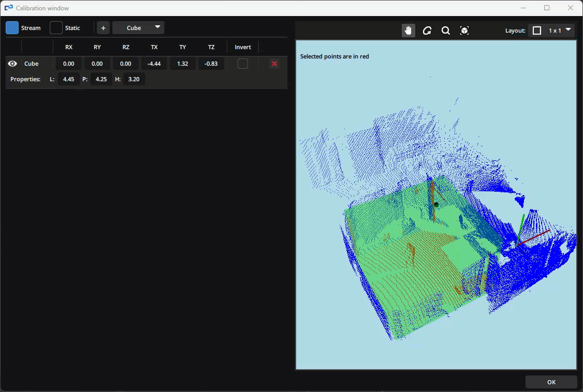Edit the TX value field of the Cube
Viewport: 583px width, 392px height.
pyautogui.click(x=154, y=63)
